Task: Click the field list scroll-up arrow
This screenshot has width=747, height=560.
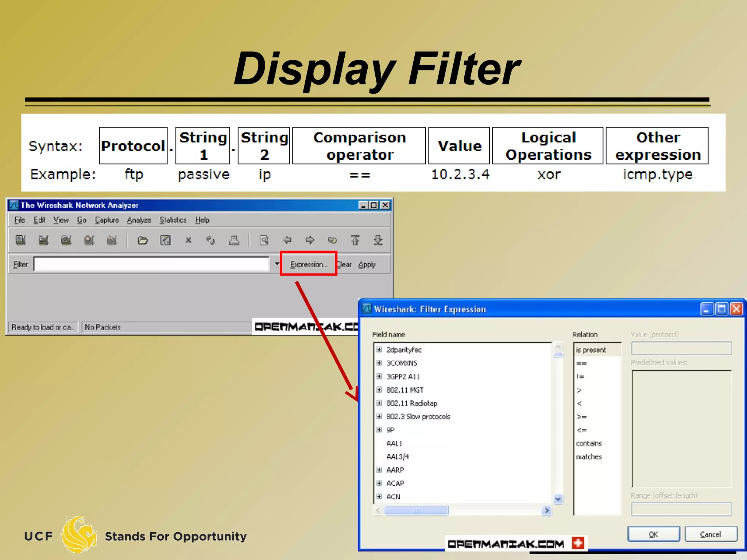Action: [x=558, y=347]
